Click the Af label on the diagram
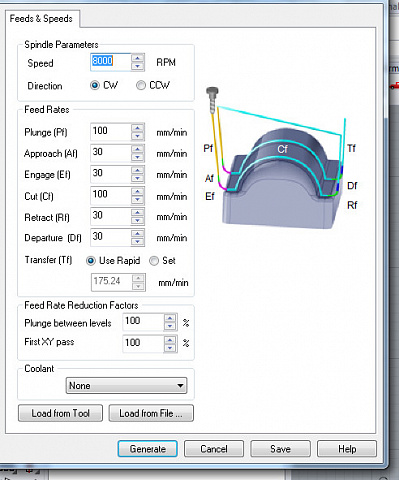The width and height of the screenshot is (399, 480). pos(209,178)
